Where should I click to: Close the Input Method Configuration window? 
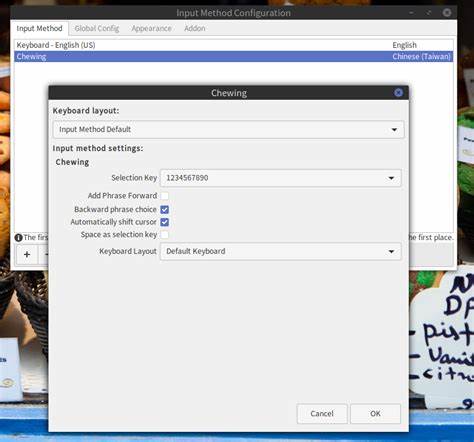(x=447, y=13)
